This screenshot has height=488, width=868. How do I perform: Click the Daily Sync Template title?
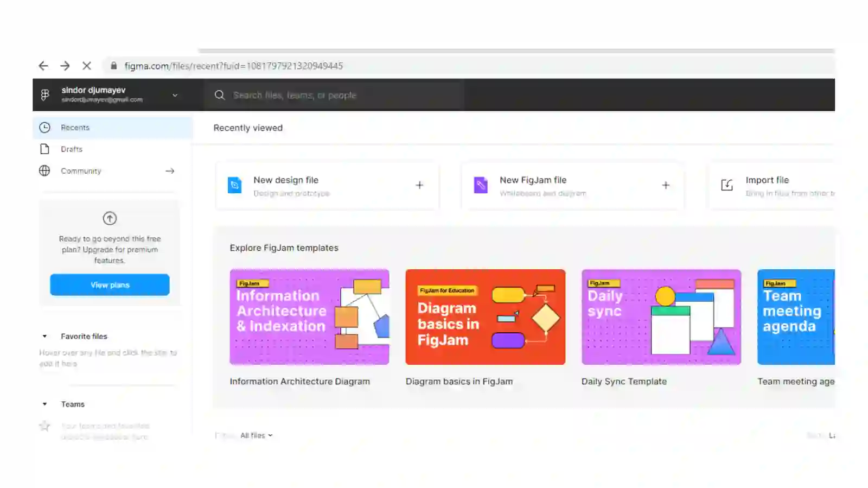(624, 381)
